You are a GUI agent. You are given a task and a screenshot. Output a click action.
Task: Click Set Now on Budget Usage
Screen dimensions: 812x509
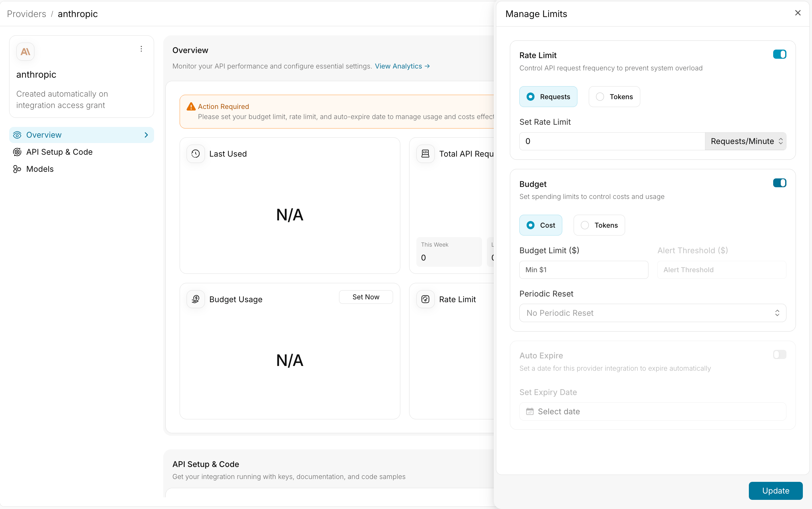(366, 297)
